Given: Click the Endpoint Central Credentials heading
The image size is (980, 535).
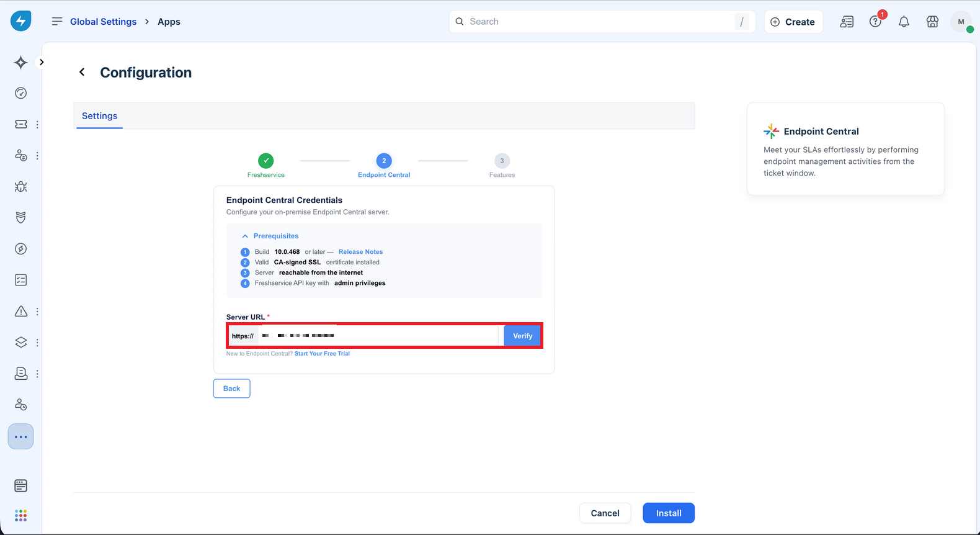Looking at the screenshot, I should pyautogui.click(x=284, y=200).
